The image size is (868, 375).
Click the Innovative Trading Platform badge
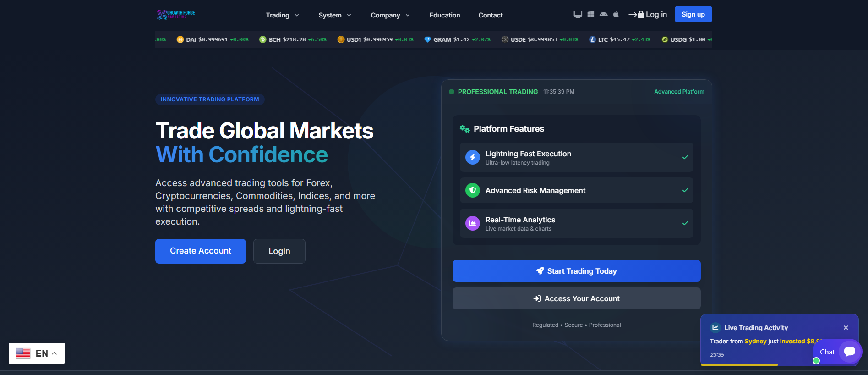click(210, 99)
